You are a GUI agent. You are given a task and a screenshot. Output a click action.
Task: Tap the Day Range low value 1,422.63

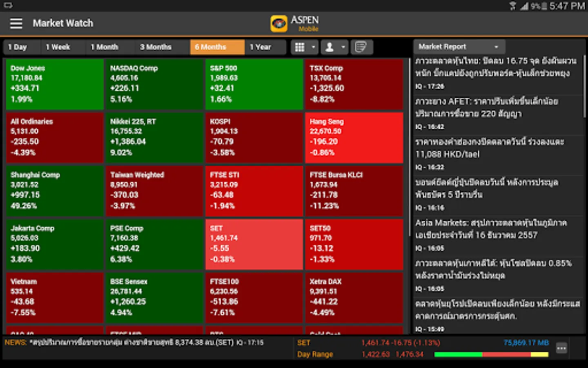[x=376, y=355]
